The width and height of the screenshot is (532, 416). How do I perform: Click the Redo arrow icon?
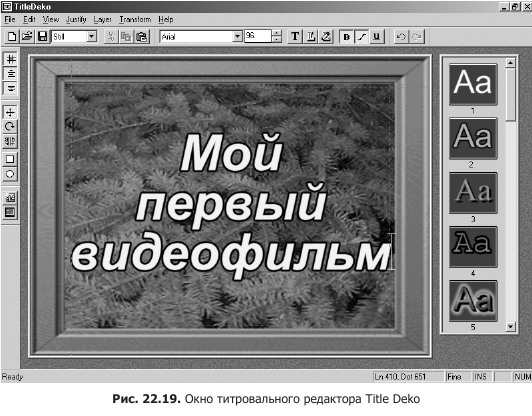coord(416,36)
